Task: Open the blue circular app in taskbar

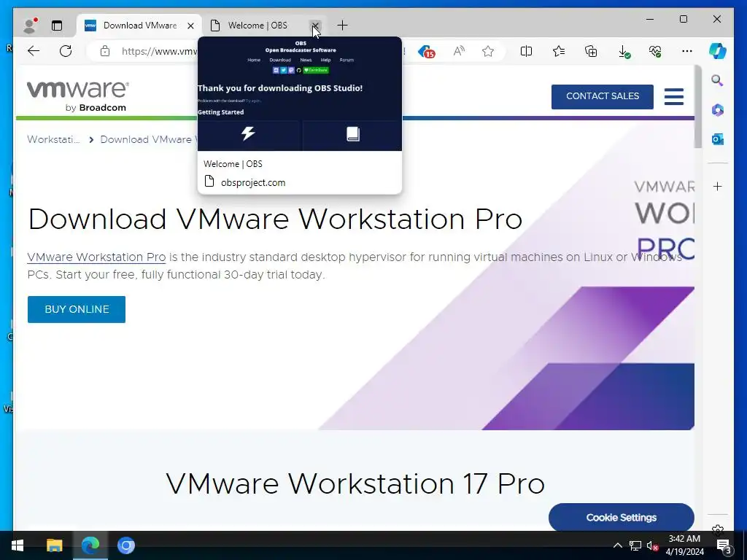Action: [x=126, y=545]
